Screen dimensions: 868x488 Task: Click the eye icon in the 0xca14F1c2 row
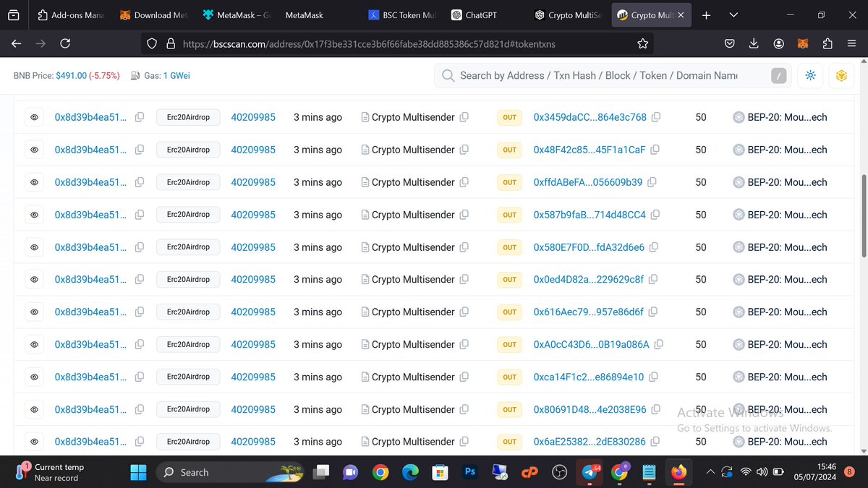[x=34, y=377]
